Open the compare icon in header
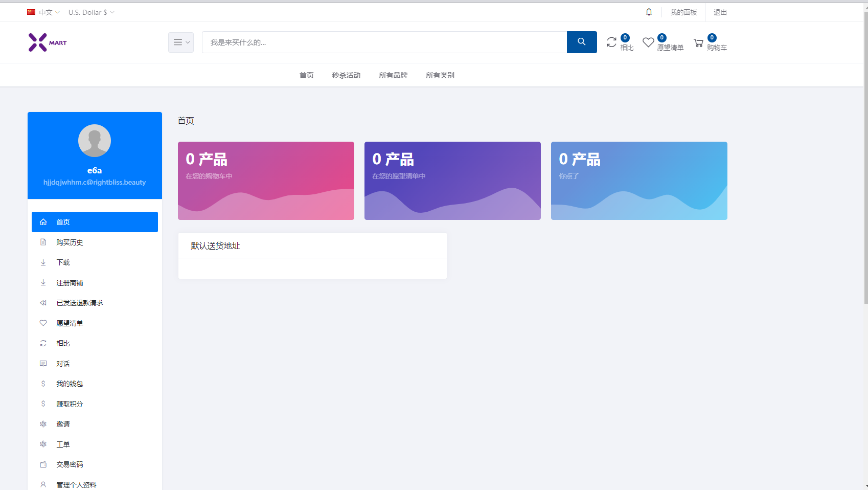This screenshot has height=490, width=868. click(x=612, y=42)
